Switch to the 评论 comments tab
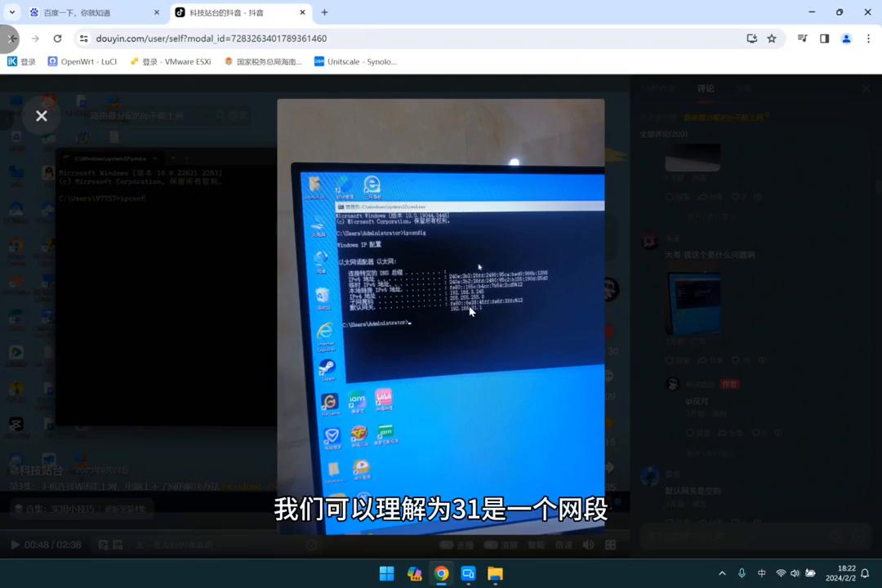 click(x=706, y=88)
